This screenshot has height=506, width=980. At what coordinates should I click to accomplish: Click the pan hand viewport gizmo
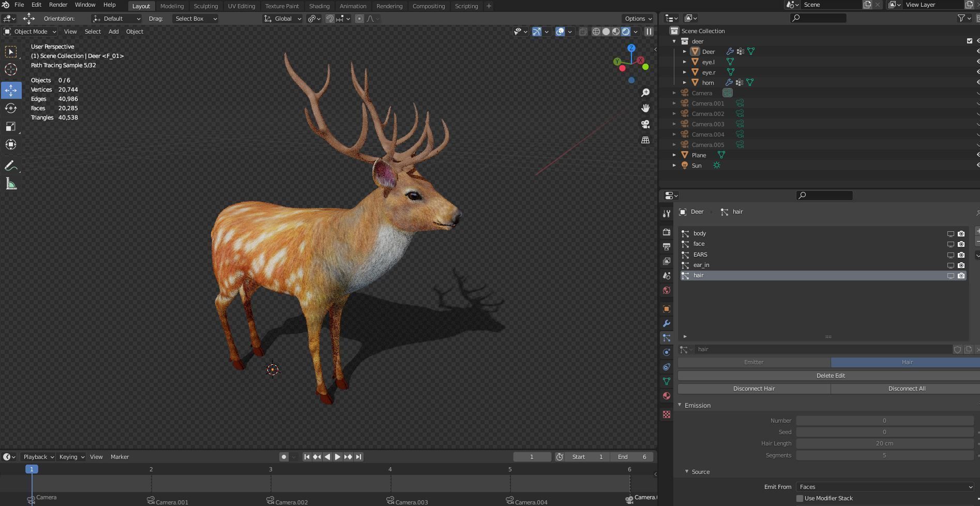click(645, 108)
